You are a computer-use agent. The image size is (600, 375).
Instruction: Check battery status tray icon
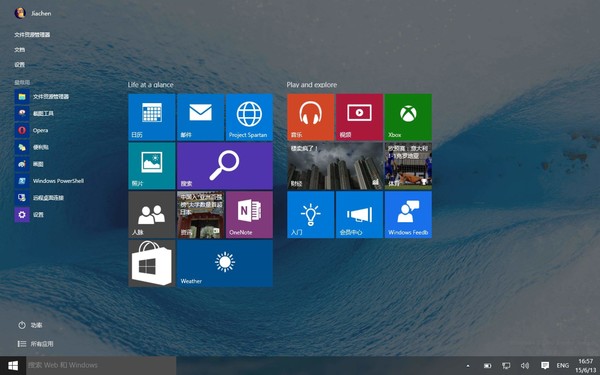[x=488, y=366]
